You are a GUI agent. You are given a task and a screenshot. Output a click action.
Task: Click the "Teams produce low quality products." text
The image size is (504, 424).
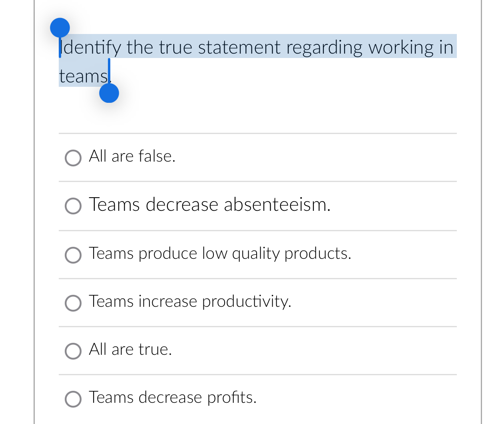[220, 254]
